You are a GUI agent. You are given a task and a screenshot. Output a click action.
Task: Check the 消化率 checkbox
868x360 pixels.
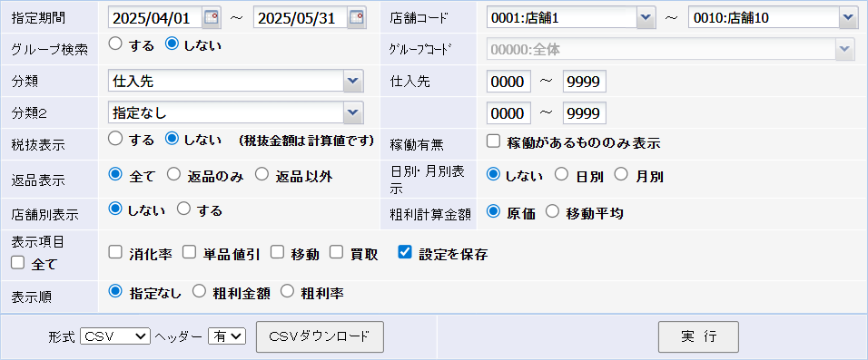point(115,253)
